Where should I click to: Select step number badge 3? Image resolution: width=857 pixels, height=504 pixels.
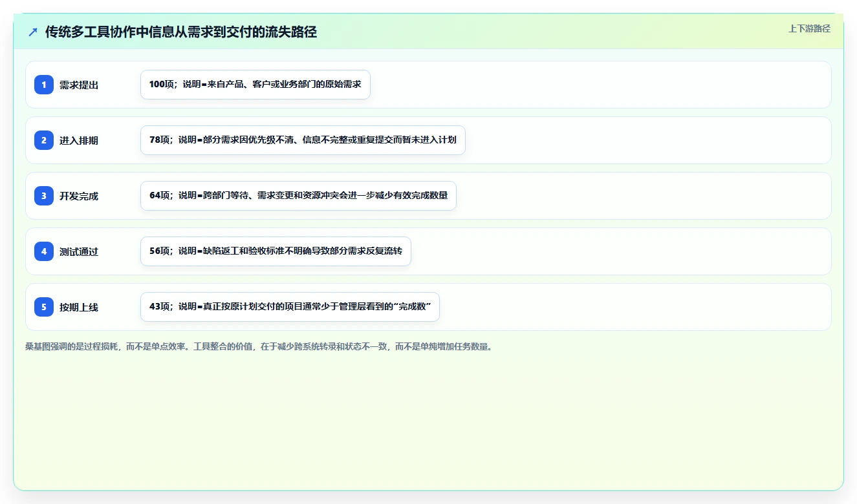(x=44, y=196)
